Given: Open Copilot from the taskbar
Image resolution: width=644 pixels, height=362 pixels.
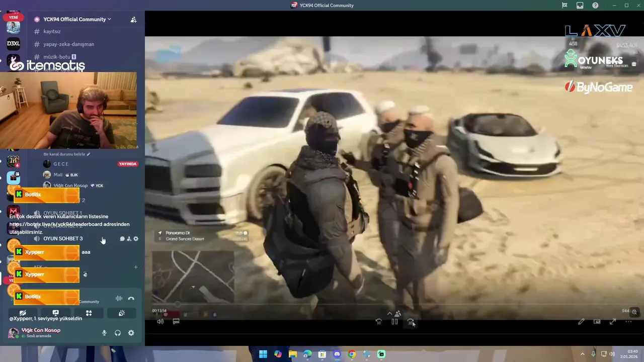Looking at the screenshot, I should coord(278,354).
